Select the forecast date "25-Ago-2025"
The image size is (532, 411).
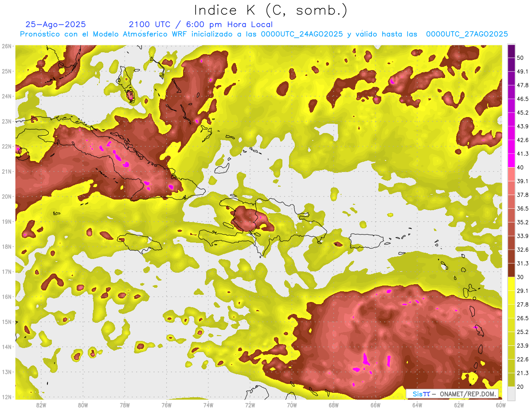pyautogui.click(x=56, y=24)
